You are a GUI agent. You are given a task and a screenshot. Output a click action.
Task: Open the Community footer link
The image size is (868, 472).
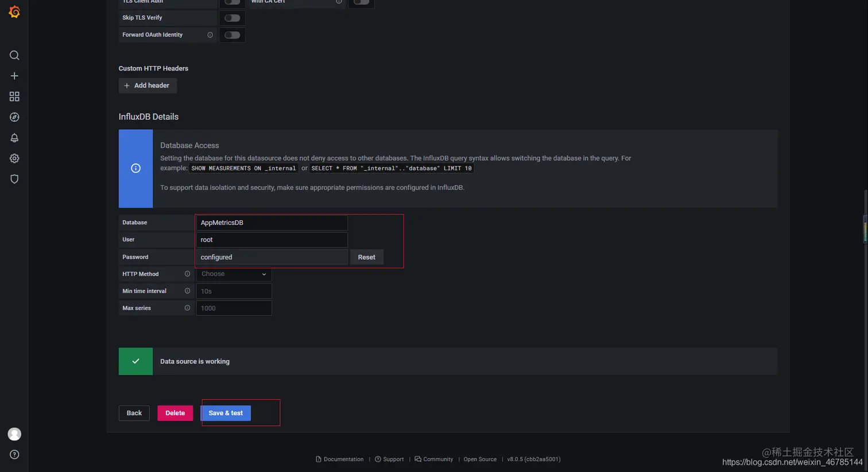click(434, 459)
